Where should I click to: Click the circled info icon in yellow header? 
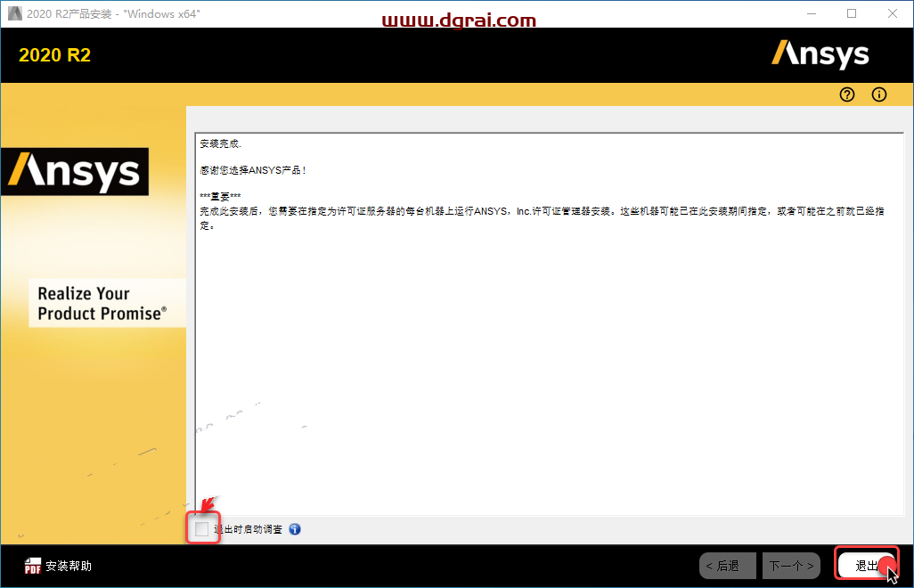tap(879, 94)
